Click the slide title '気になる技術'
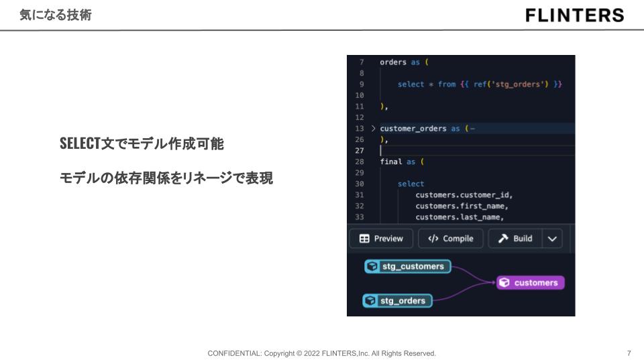This screenshot has width=644, height=362. [56, 15]
